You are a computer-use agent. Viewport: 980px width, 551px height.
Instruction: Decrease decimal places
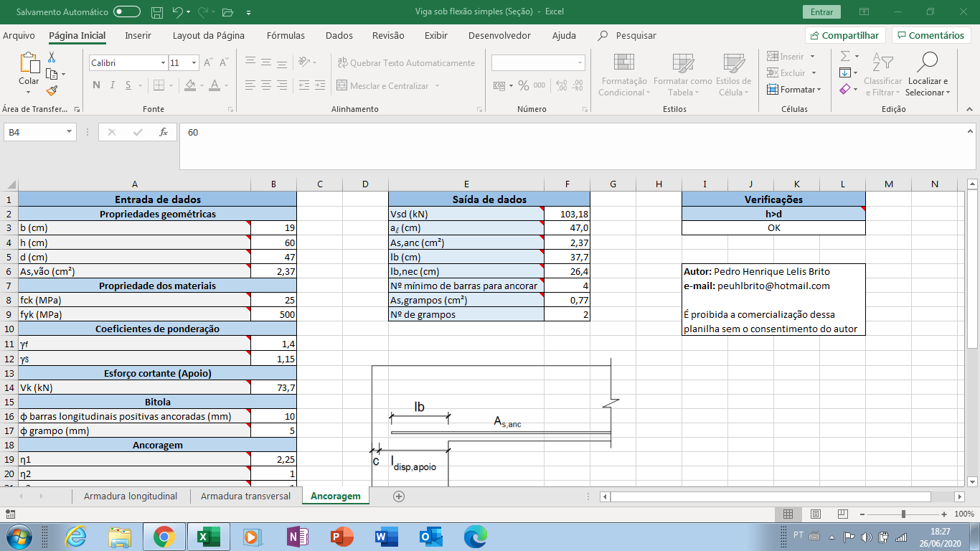(x=578, y=86)
